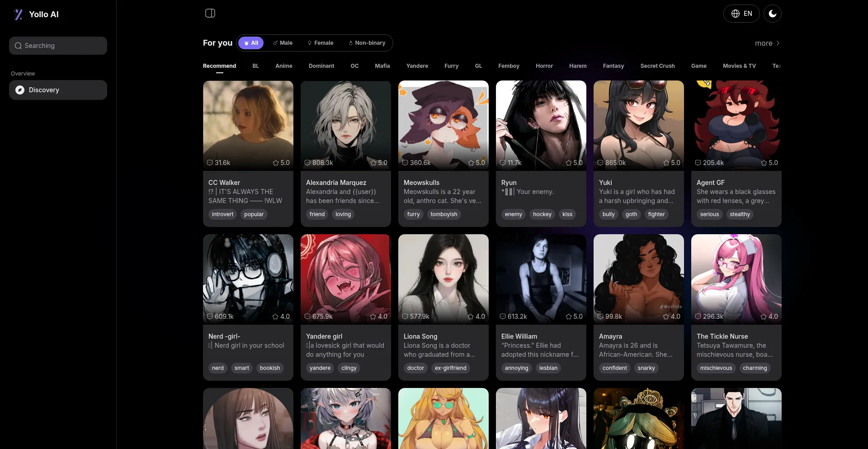Open the Alexandria Marquez character thumbnail
Viewport: 868px width, 449px height.
[x=345, y=122]
